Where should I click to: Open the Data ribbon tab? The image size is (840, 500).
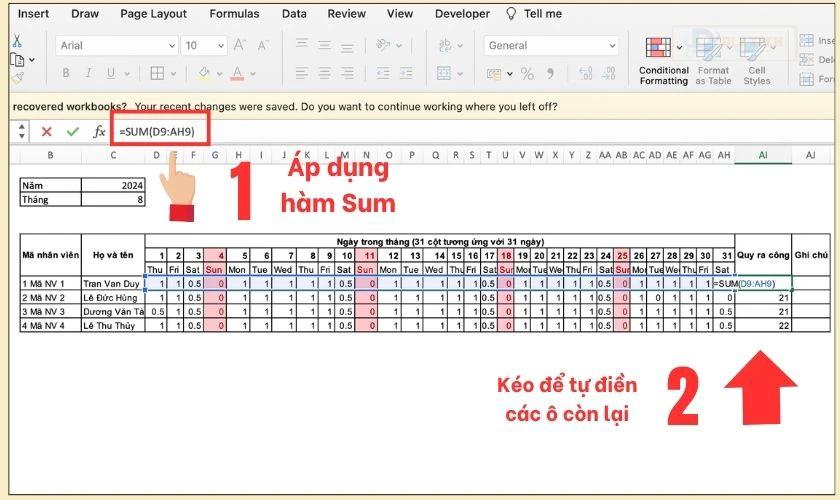(294, 14)
